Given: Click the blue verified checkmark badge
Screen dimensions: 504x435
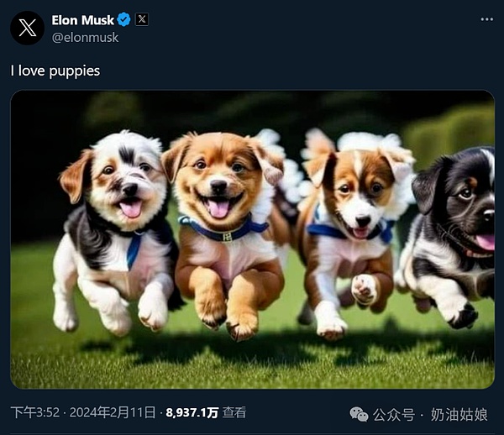Looking at the screenshot, I should (123, 19).
